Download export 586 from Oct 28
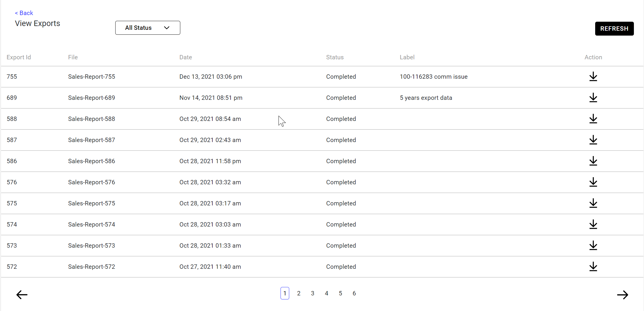The image size is (644, 311). (x=593, y=161)
